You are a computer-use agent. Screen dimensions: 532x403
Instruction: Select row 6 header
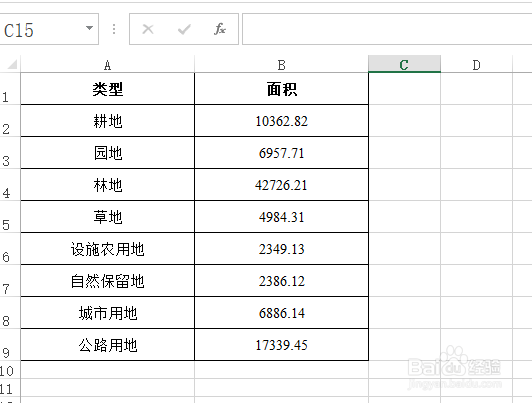(x=10, y=249)
